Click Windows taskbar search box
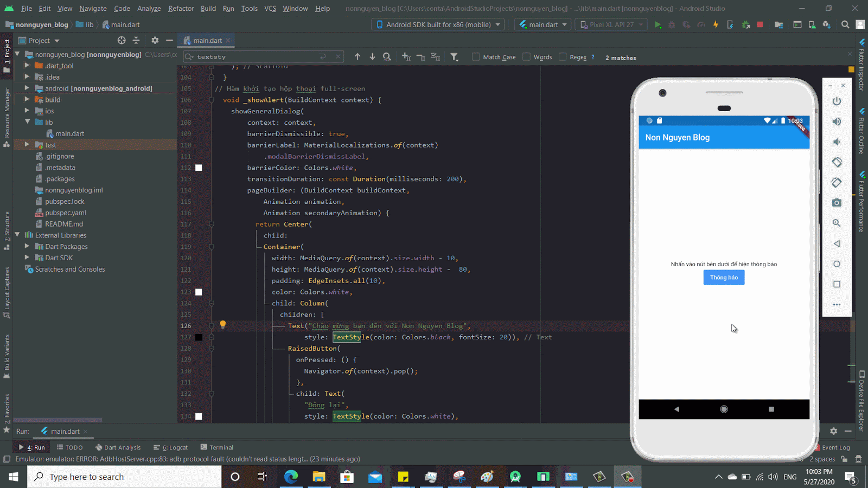This screenshot has height=488, width=868. [124, 477]
